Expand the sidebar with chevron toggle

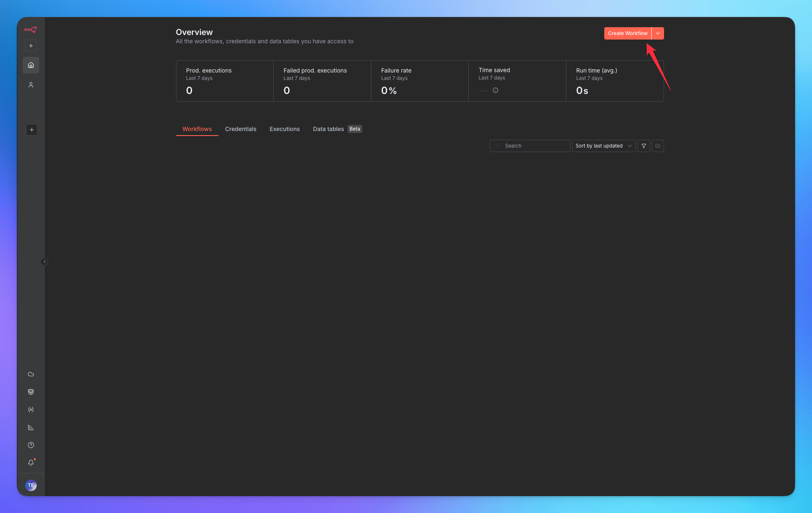coord(44,262)
